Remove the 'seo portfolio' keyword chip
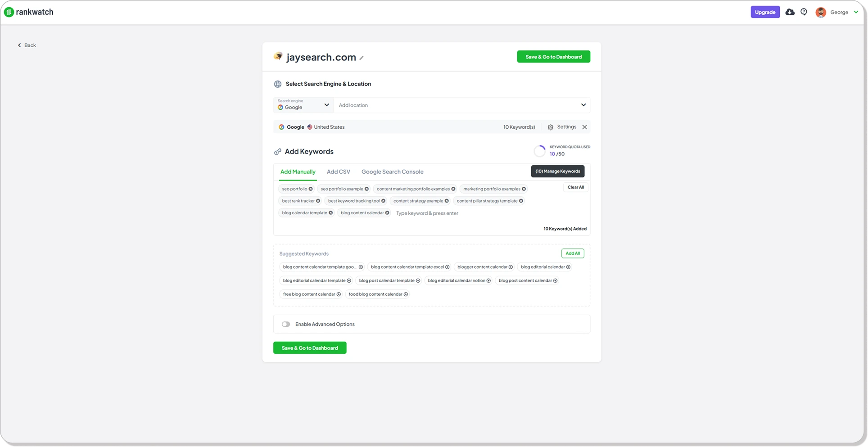 point(311,189)
